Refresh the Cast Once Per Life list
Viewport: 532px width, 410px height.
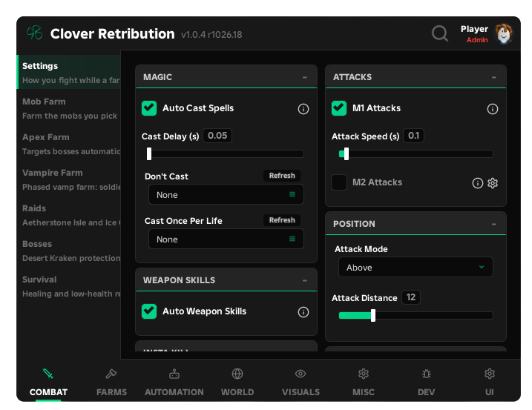282,220
